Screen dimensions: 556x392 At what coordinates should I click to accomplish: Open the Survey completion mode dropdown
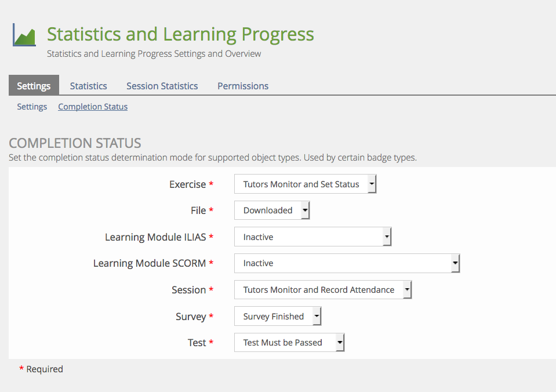tap(278, 317)
